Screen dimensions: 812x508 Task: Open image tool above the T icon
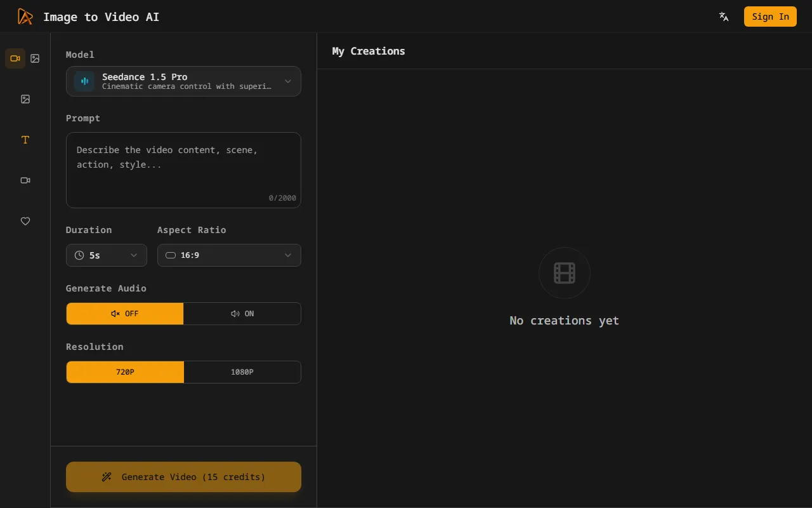coord(25,99)
